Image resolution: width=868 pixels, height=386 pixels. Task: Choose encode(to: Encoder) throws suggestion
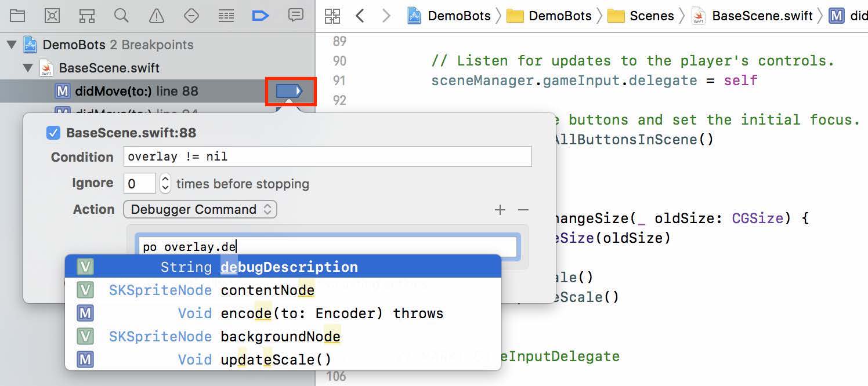[283, 313]
